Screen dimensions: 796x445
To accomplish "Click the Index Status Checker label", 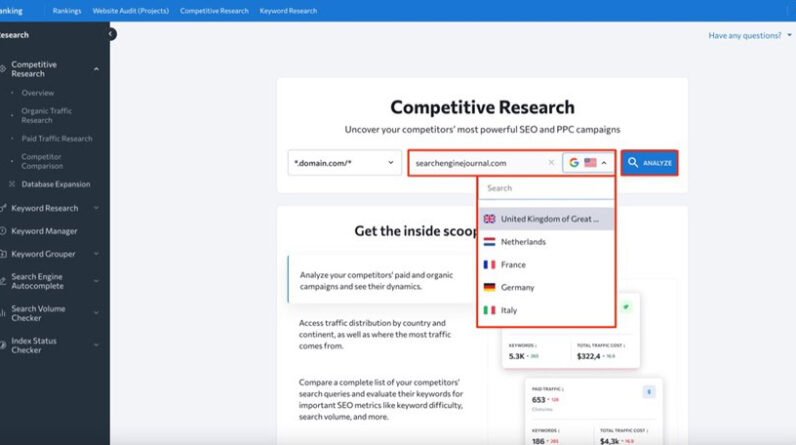I will click(x=34, y=345).
